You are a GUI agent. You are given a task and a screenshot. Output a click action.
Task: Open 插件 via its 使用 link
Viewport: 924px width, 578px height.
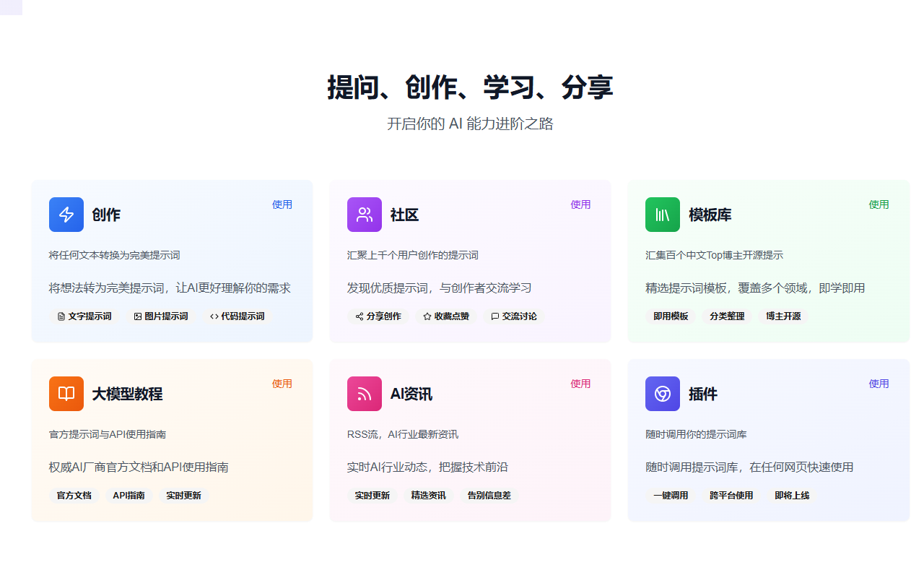point(879,384)
